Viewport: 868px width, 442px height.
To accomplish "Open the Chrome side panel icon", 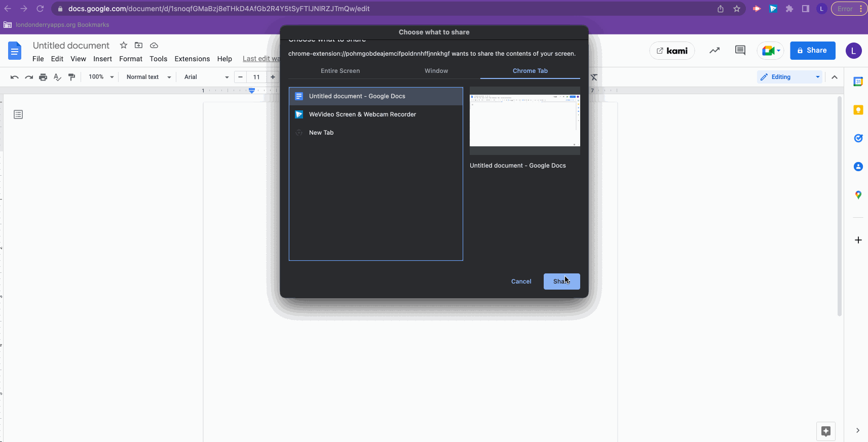I will [805, 9].
